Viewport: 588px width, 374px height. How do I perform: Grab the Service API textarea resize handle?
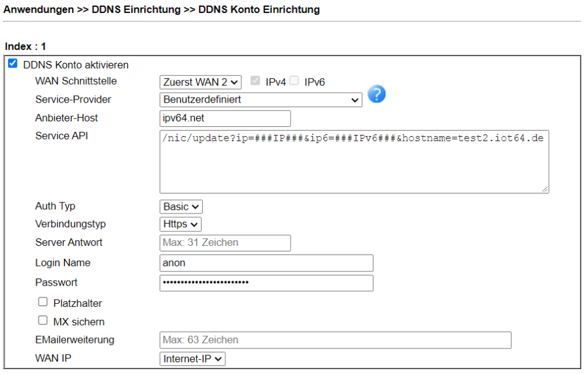545,189
